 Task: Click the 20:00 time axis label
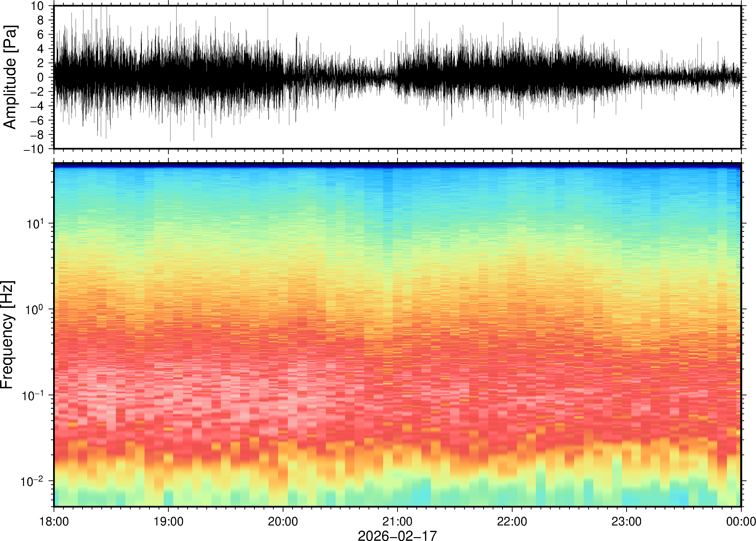283,521
